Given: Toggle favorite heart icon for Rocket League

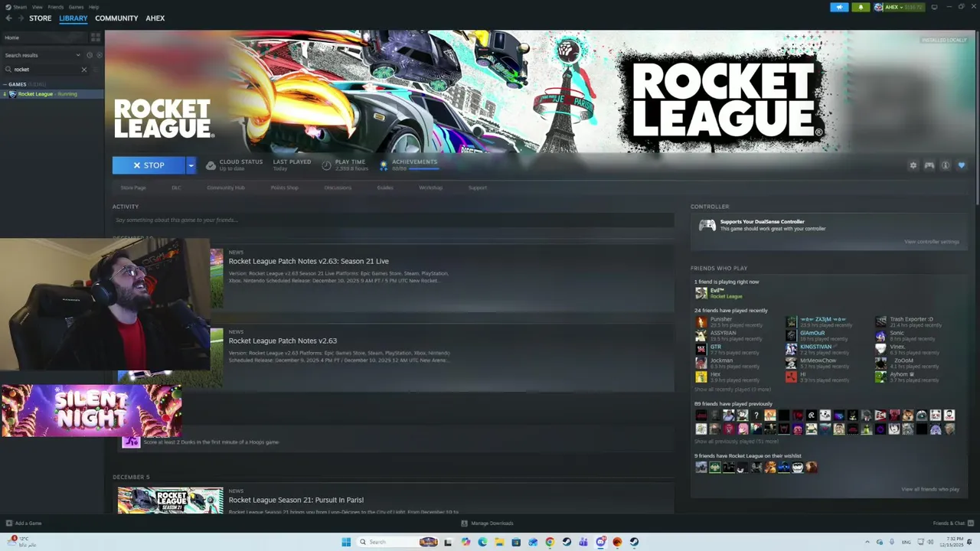Looking at the screenshot, I should pos(962,165).
